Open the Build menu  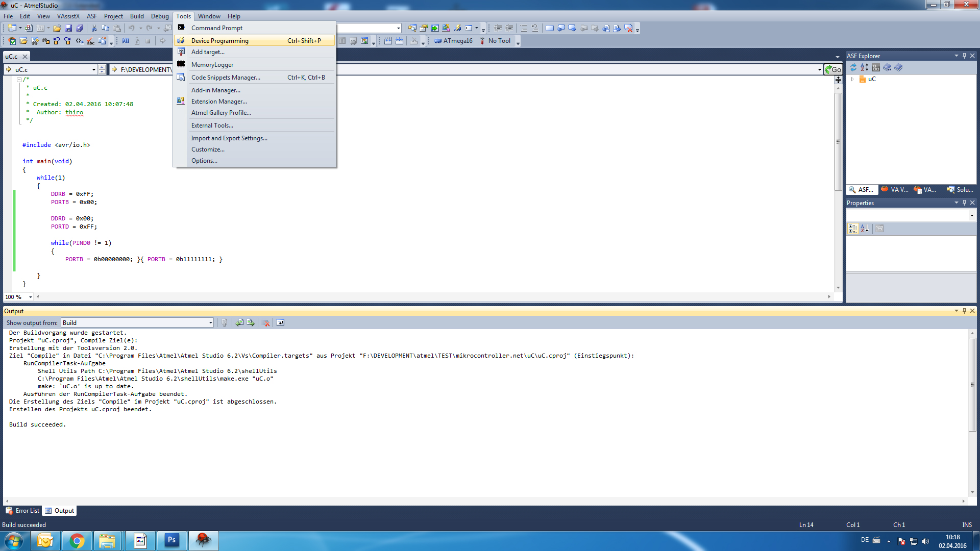137,16
